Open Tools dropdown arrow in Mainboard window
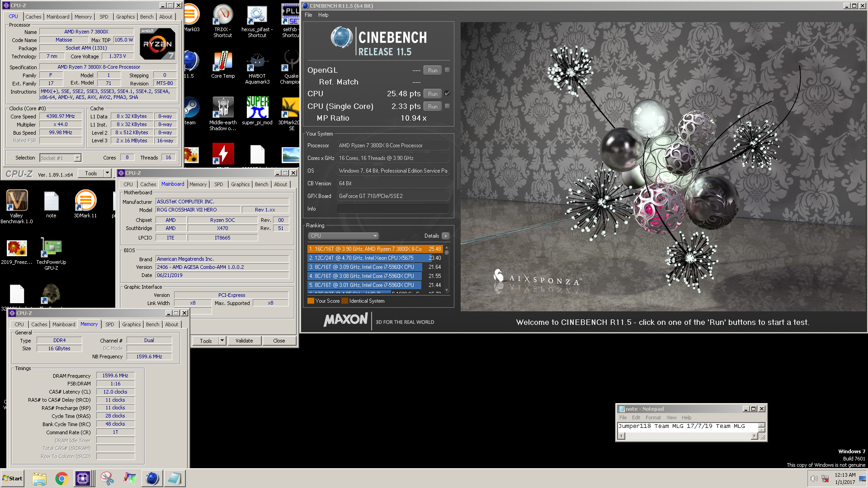868x488 pixels. [222, 341]
